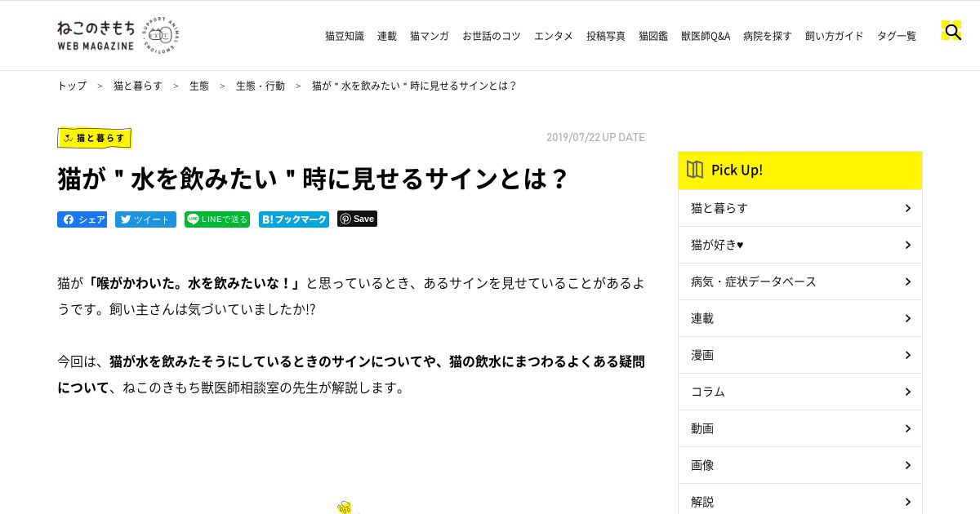Go to トップ in breadcrumb

click(x=72, y=86)
